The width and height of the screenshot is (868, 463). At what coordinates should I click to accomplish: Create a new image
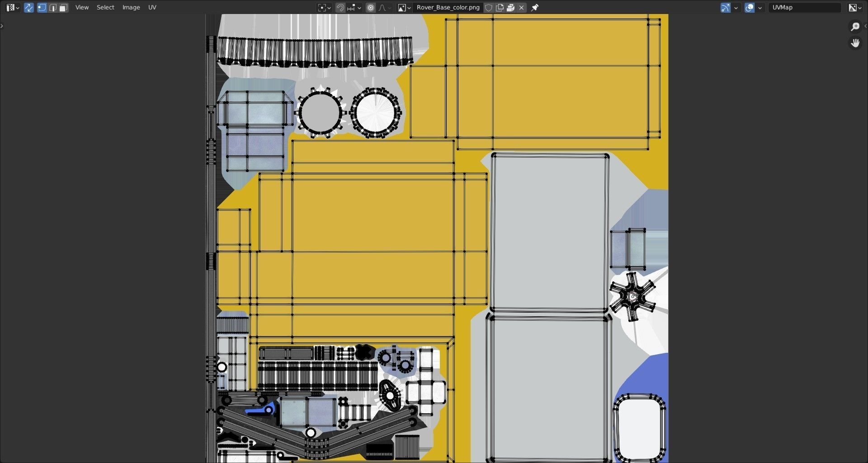[500, 7]
